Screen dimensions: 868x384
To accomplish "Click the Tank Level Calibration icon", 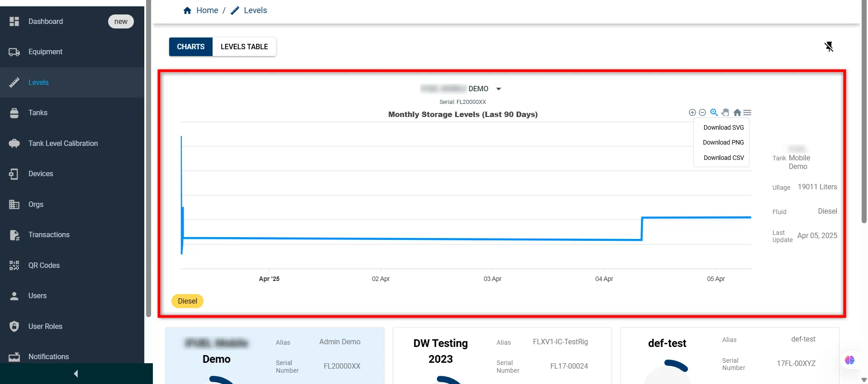I will [14, 143].
